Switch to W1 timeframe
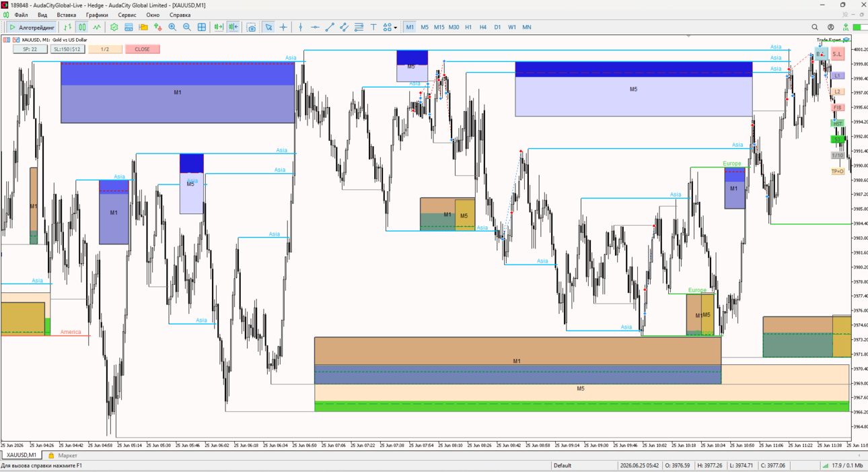868x472 pixels. pyautogui.click(x=512, y=27)
